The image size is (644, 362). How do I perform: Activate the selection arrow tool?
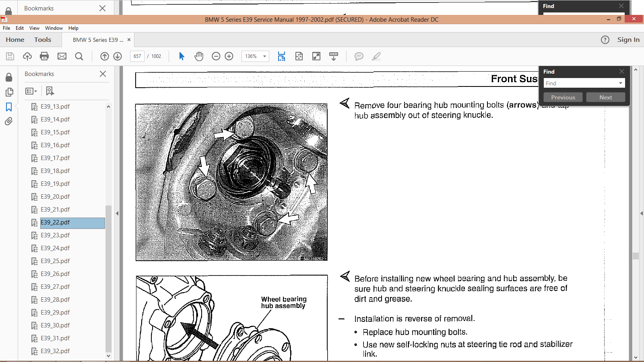182,56
